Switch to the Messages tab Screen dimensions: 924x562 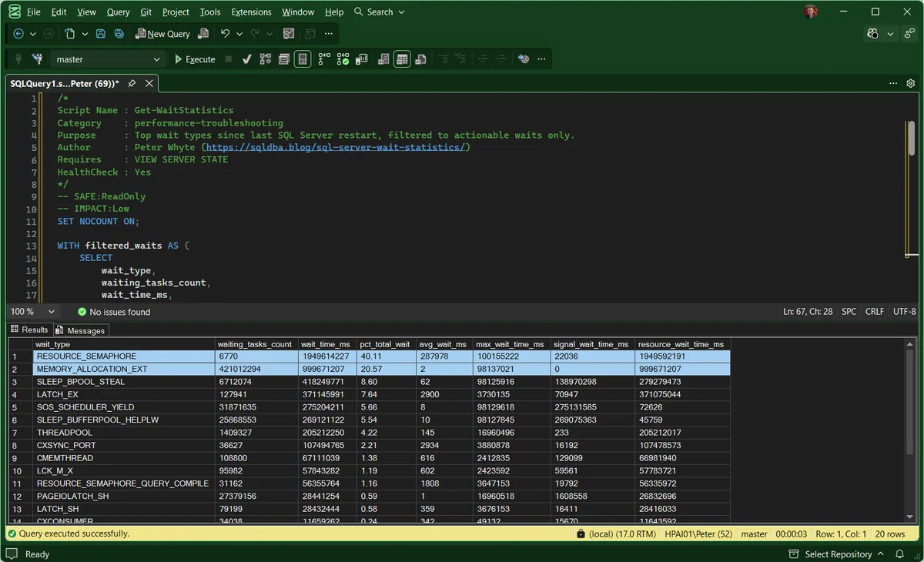[x=80, y=330]
